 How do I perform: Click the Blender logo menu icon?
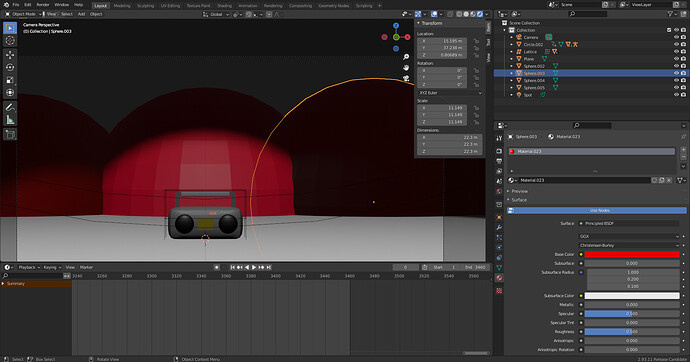[x=6, y=5]
